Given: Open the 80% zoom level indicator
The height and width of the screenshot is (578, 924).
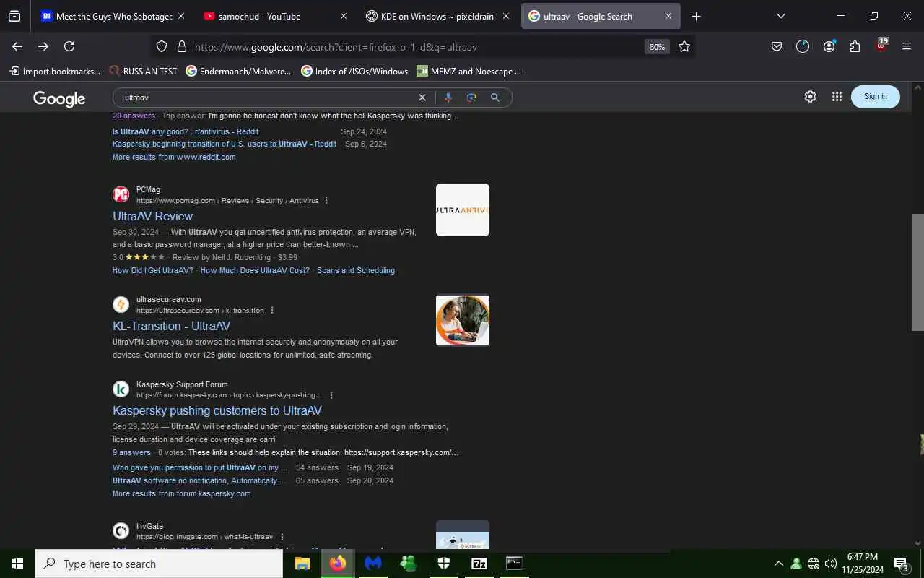Looking at the screenshot, I should 657,47.
